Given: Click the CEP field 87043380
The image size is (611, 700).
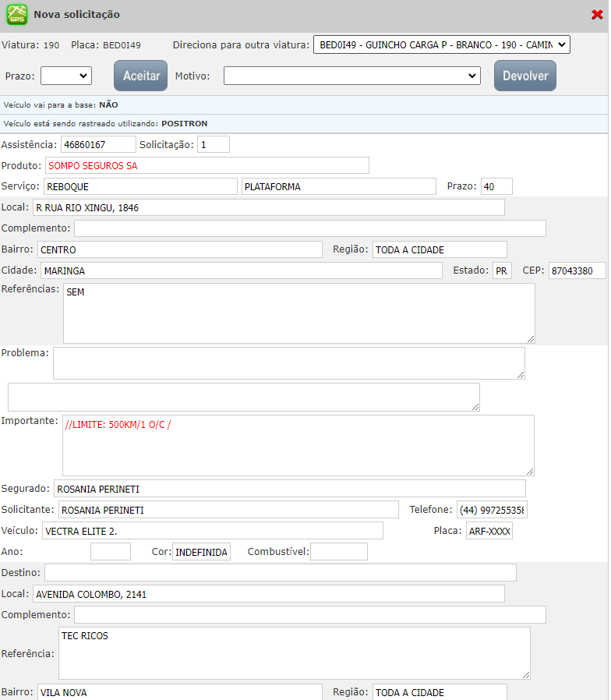Looking at the screenshot, I should [577, 270].
